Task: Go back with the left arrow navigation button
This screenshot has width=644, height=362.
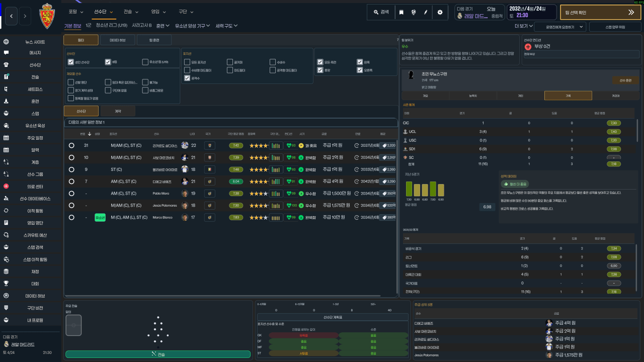Action: point(12,17)
